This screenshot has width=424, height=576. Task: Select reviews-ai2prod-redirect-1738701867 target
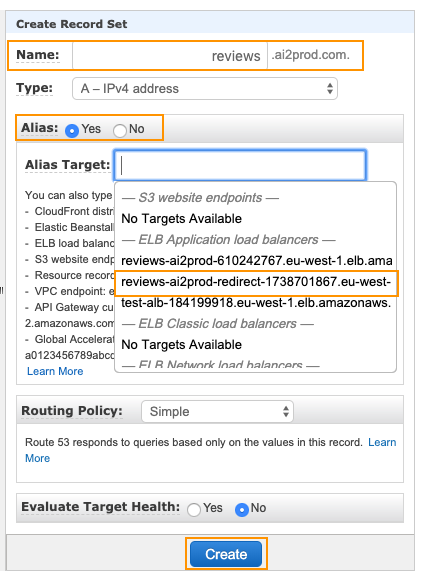[256, 282]
